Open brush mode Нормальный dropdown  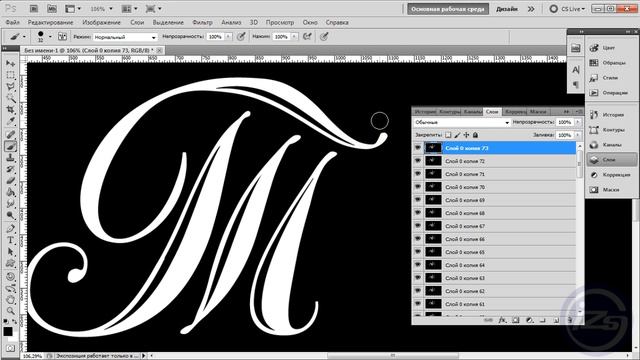125,37
